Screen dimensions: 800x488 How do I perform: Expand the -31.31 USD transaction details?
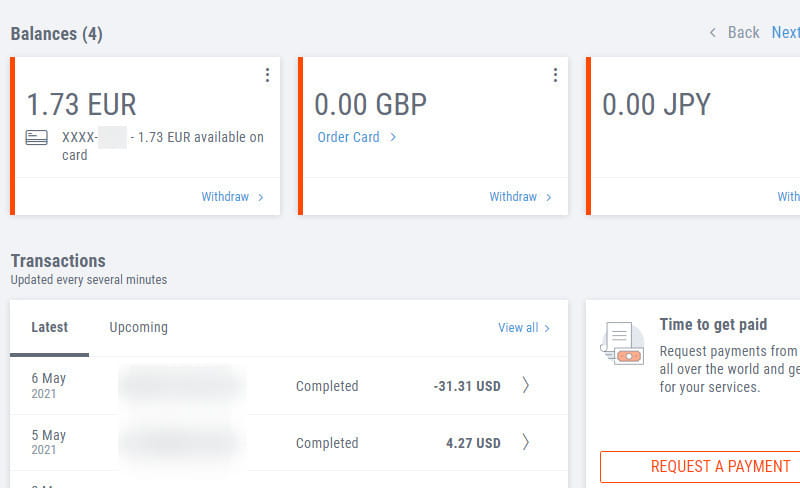click(526, 386)
